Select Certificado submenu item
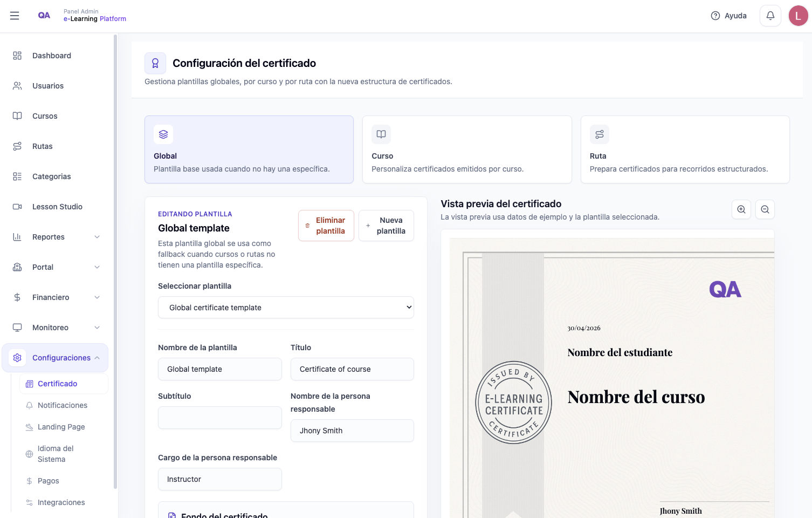 coord(64,384)
